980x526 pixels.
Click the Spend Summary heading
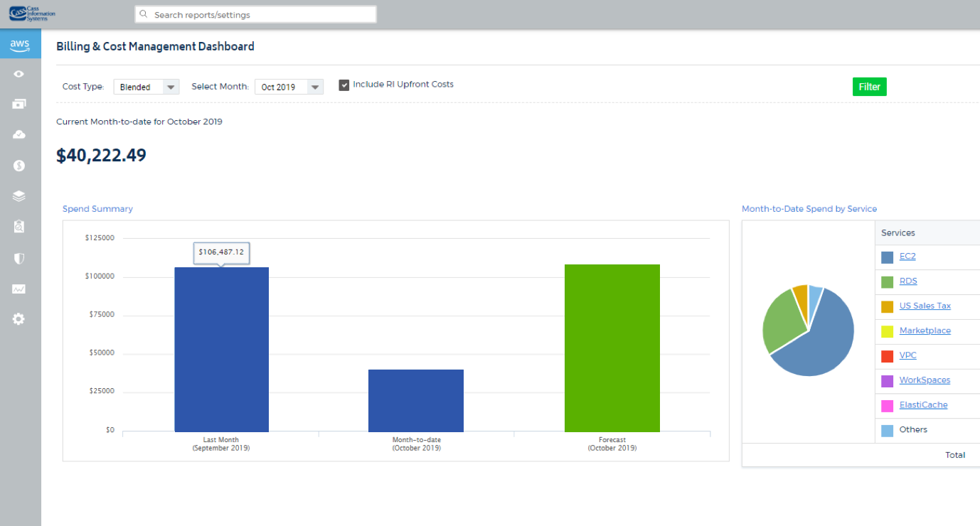(x=97, y=209)
